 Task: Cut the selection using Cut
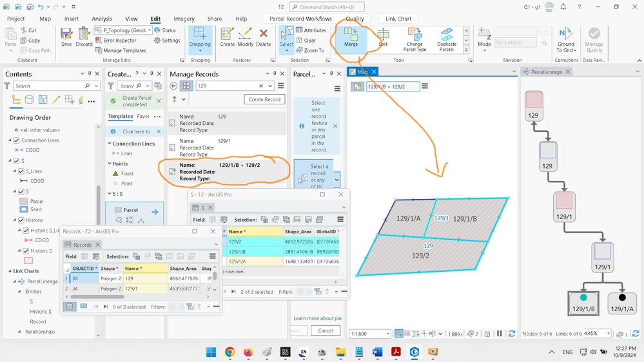click(28, 30)
